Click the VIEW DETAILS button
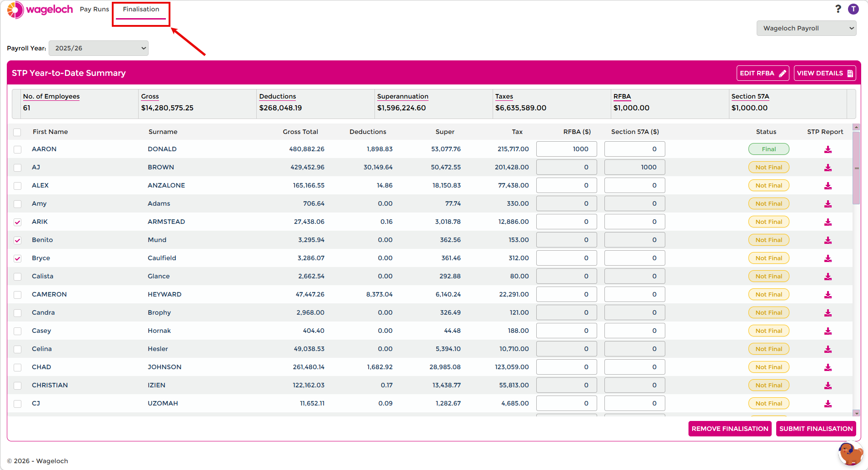 pos(825,73)
